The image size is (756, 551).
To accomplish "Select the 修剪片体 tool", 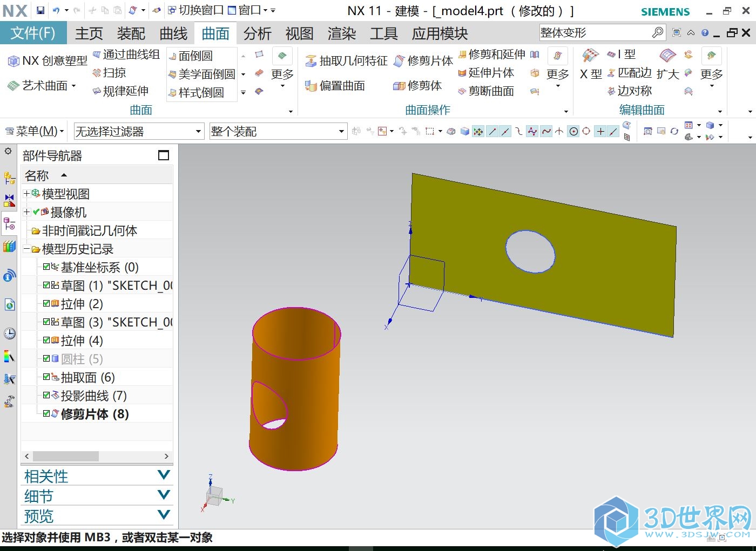I will [x=423, y=61].
